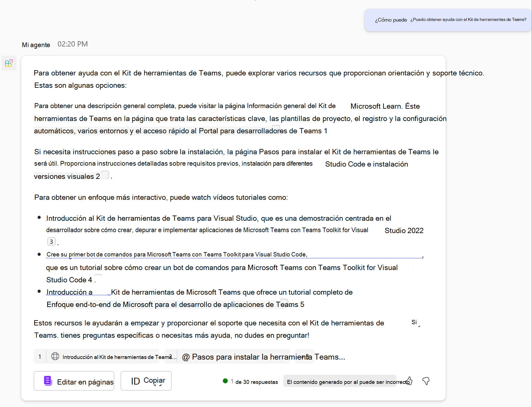Open the underlined 'Introducción a' link in the third bullet
This screenshot has width=532, height=407.
(69, 292)
